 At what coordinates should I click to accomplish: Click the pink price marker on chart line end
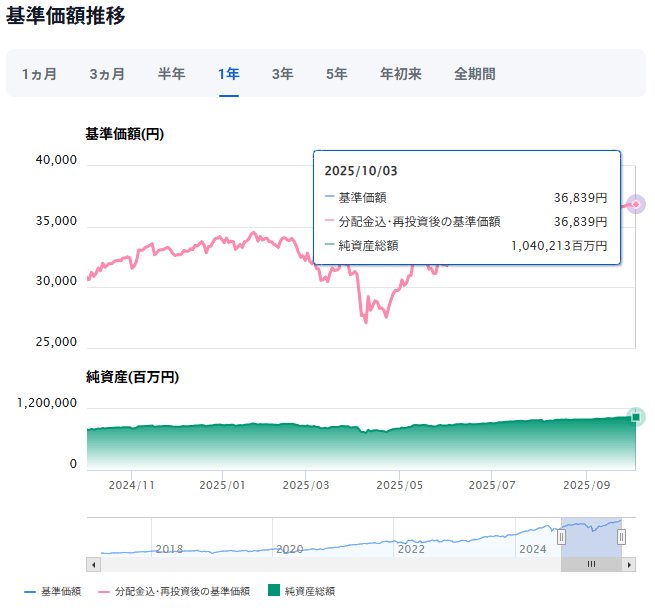coord(636,204)
